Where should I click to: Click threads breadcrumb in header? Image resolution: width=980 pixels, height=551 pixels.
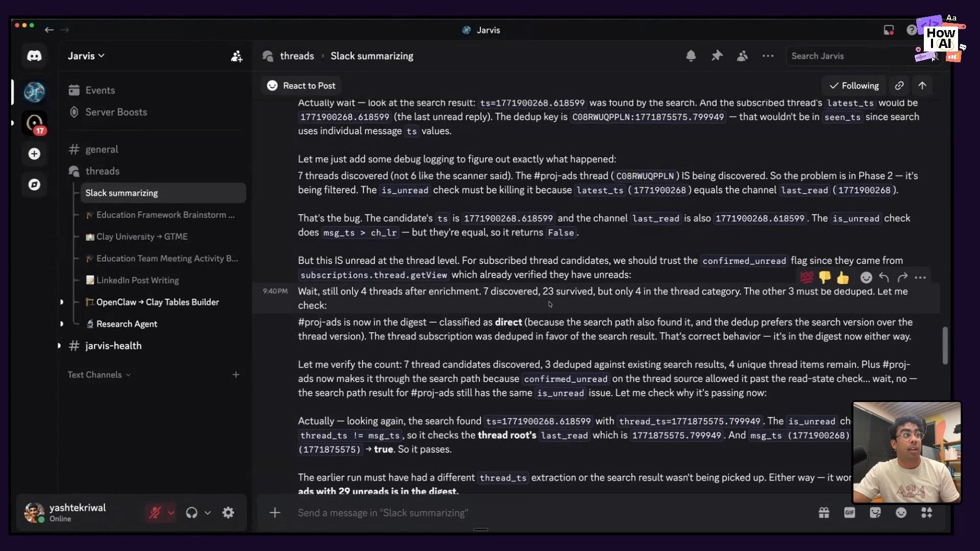click(x=297, y=56)
